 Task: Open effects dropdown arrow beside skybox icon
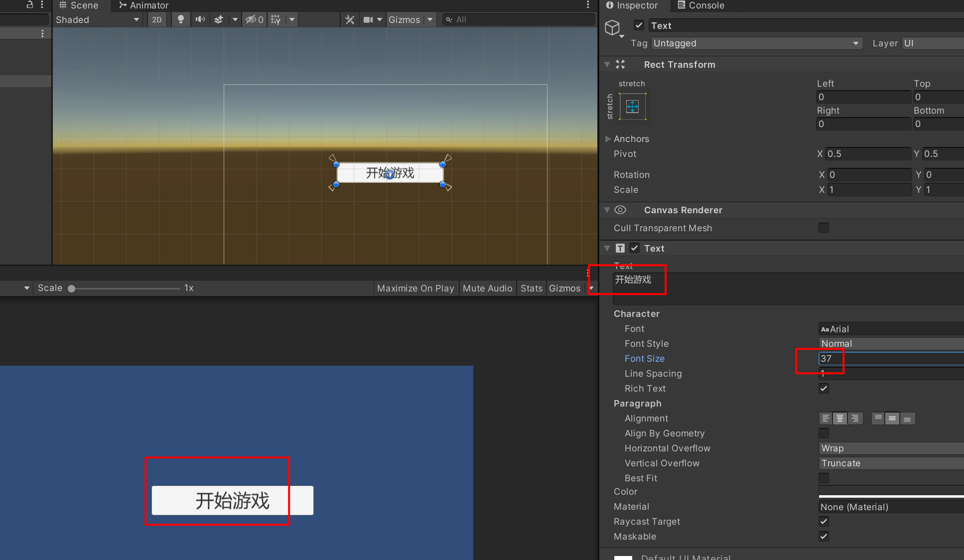235,20
